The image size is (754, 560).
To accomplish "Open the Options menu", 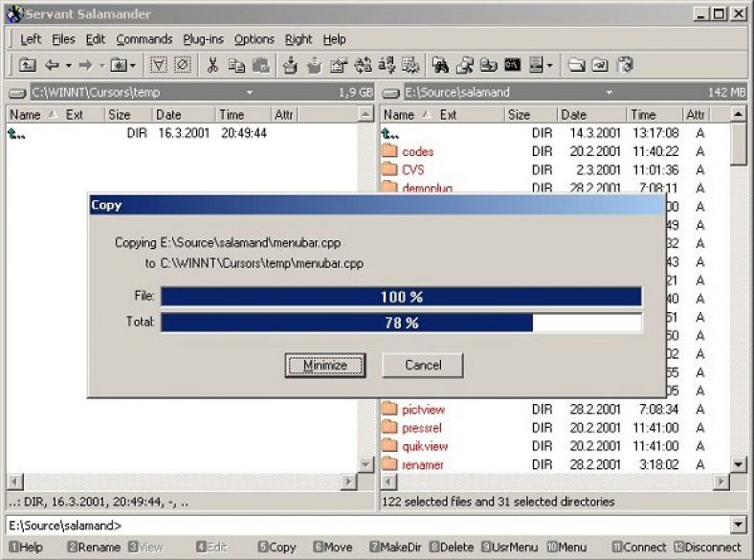I will (254, 39).
